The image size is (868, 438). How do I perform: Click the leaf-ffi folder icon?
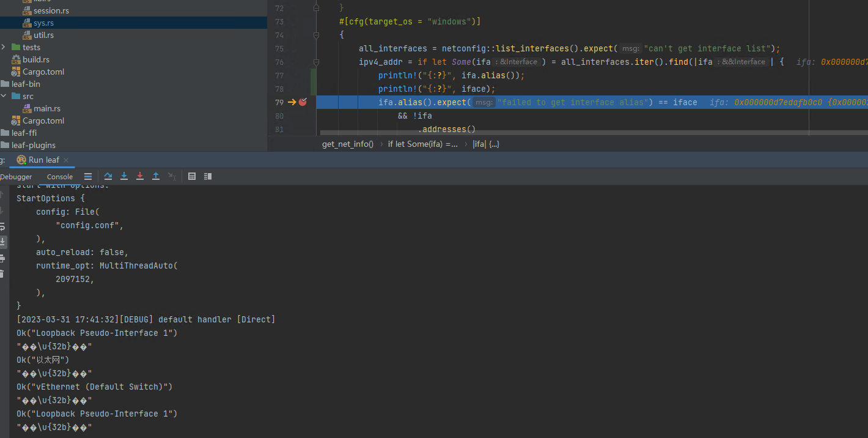(5, 133)
